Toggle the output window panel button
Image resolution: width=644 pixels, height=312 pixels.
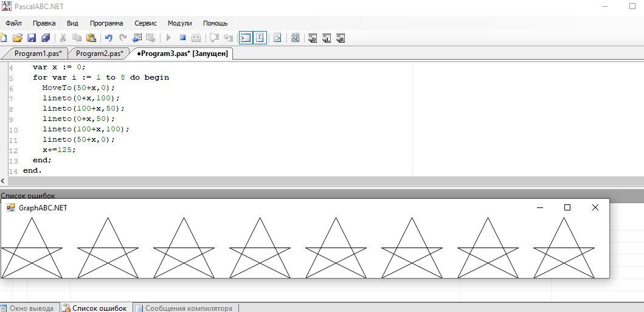coord(246,38)
